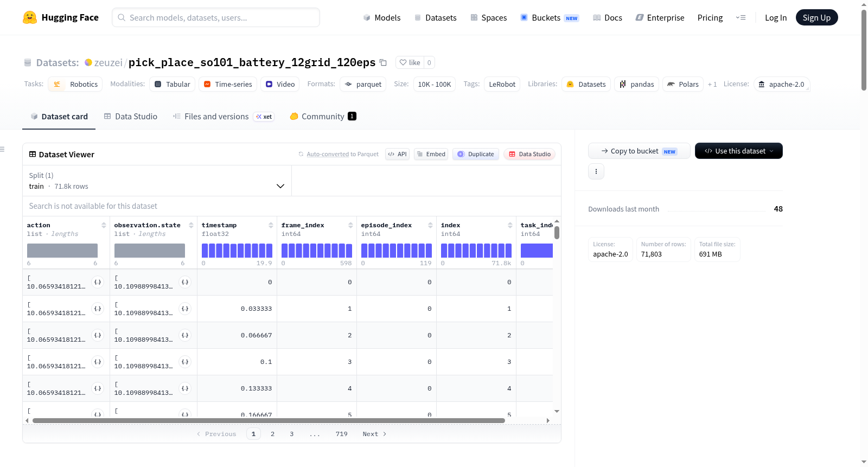Image resolution: width=868 pixels, height=467 pixels.
Task: Open the extra navigation menu icon
Action: point(741,17)
